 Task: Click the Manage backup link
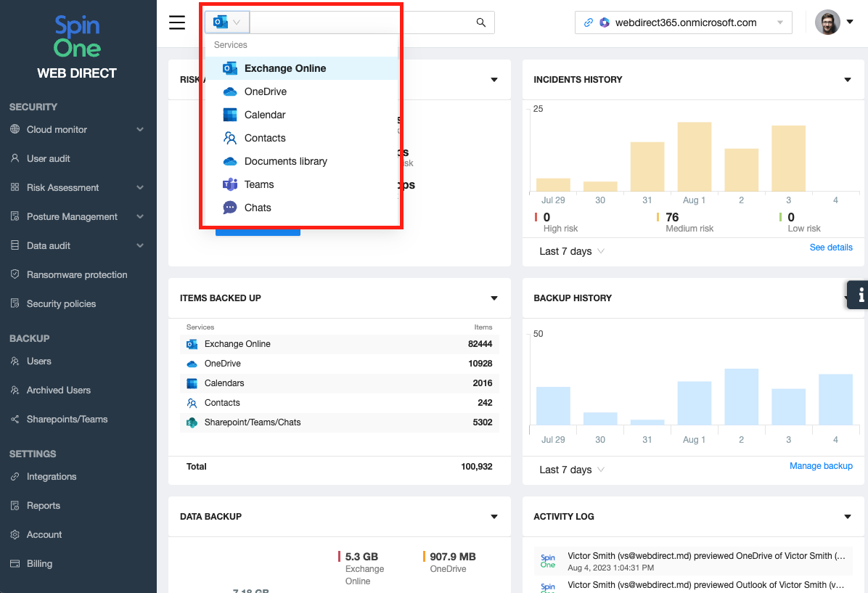point(820,466)
